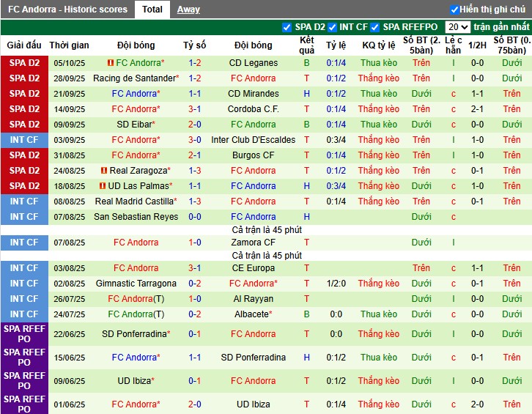Click the Gimnastic Tarragona team link
Viewport: 532px width, 414px height.
point(136,284)
